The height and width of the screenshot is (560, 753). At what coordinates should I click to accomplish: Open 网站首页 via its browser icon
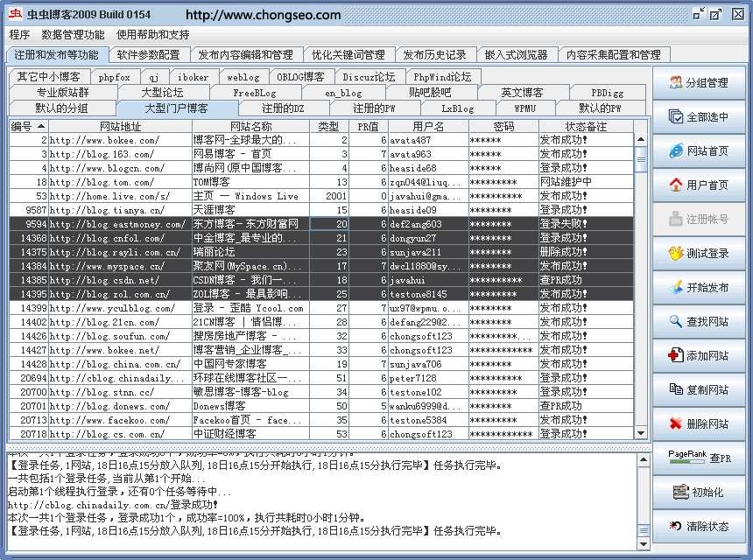click(x=676, y=150)
